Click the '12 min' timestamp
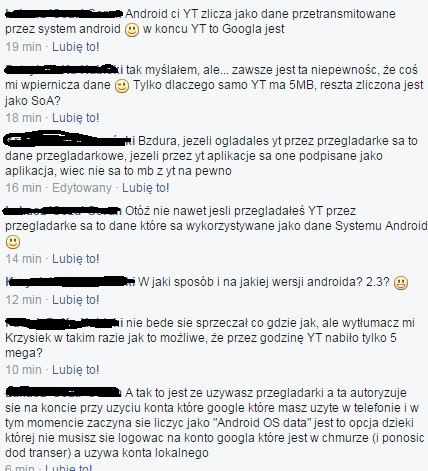 (x=23, y=299)
